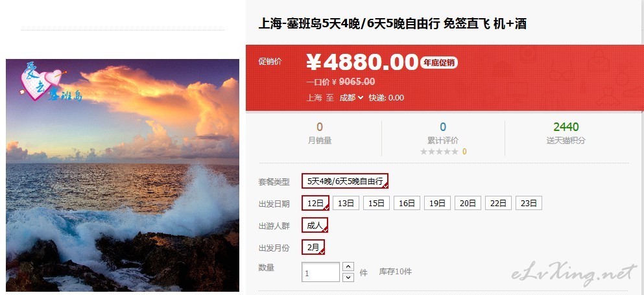Screen dimensions: 644x295
Task: Open the 累计评价 reviews count
Action: tap(443, 132)
